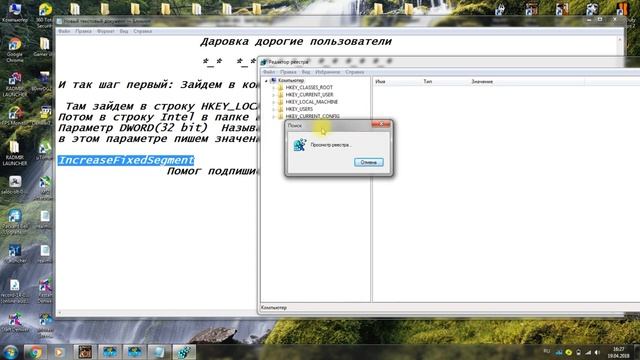
Task: Open Google Chrome from taskbar
Action: pyautogui.click(x=35, y=352)
